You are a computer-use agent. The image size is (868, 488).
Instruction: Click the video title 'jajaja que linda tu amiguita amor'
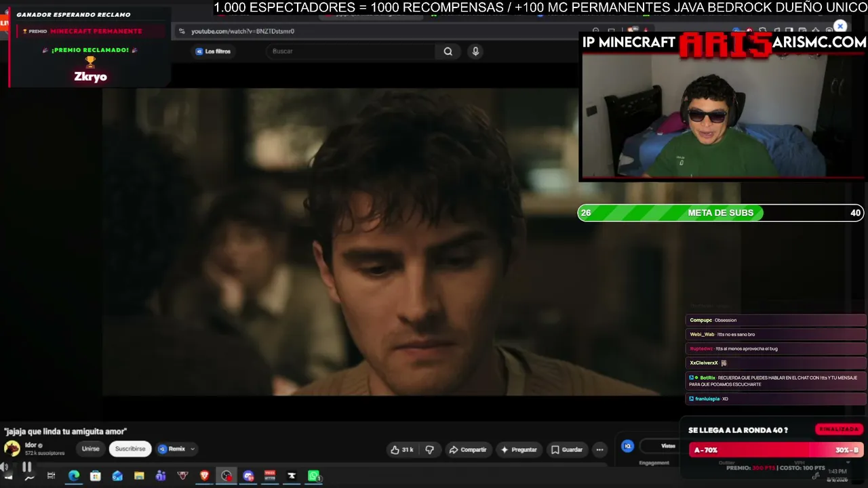[65, 431]
